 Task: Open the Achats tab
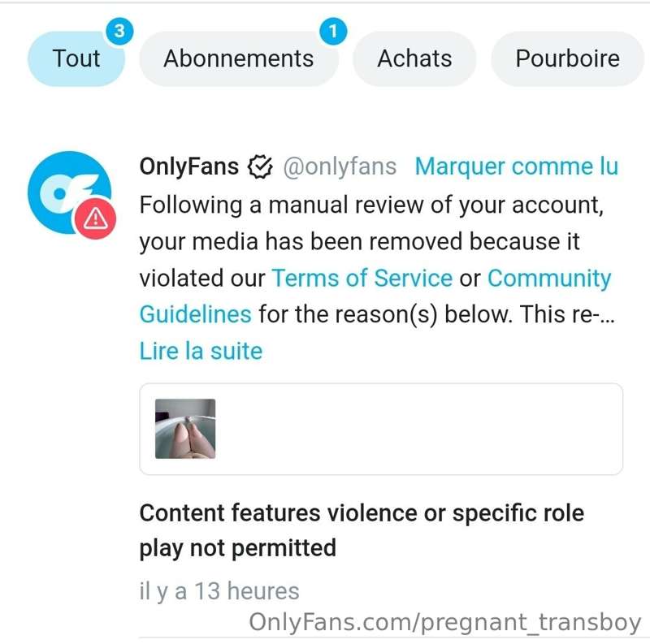[x=414, y=58]
